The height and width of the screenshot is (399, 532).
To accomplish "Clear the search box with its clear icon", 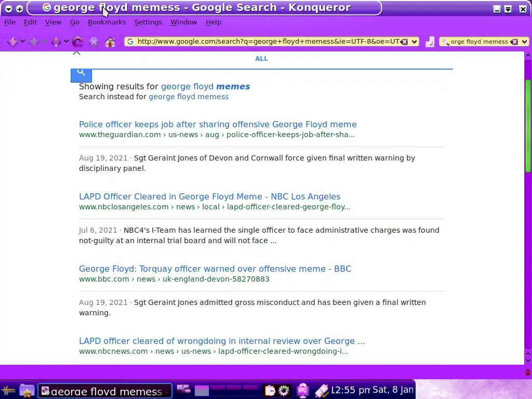I will click(514, 42).
